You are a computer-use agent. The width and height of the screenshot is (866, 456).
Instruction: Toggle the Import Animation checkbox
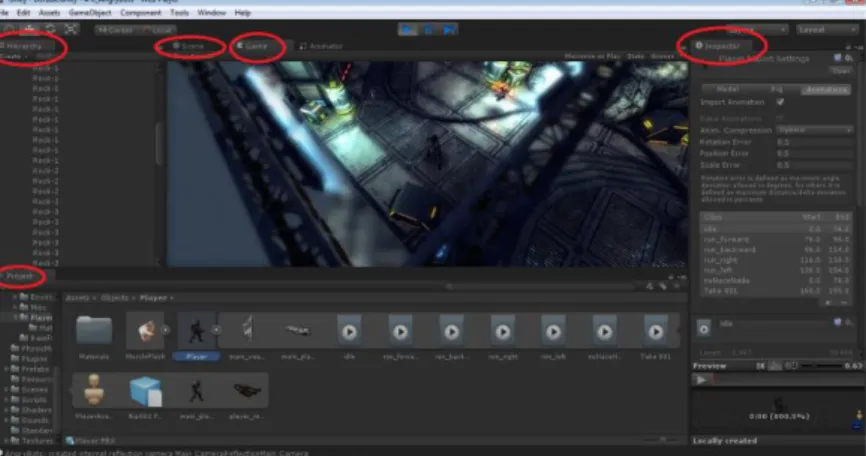(780, 102)
